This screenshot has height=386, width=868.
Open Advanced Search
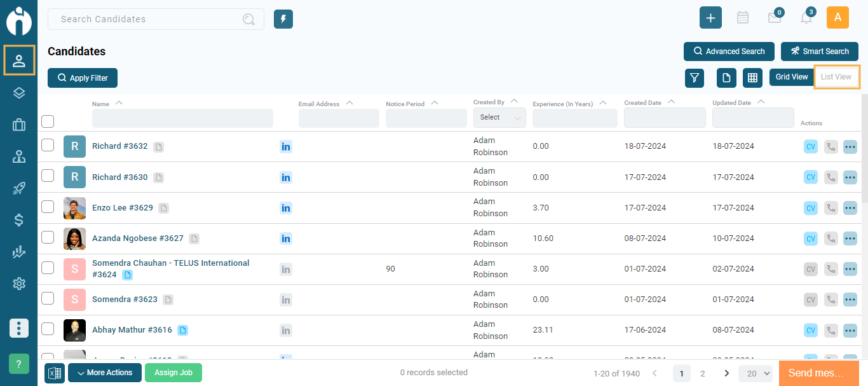point(729,52)
